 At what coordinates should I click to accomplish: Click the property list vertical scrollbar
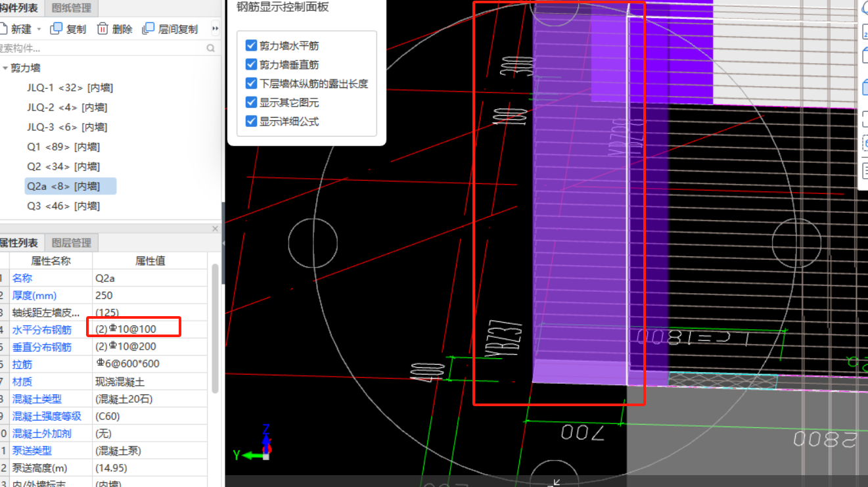pyautogui.click(x=215, y=329)
